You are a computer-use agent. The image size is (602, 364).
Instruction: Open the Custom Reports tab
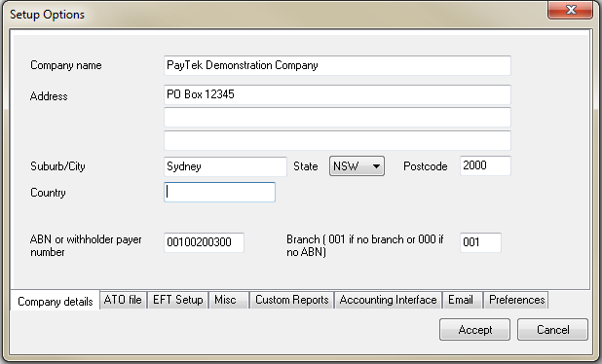coord(292,300)
